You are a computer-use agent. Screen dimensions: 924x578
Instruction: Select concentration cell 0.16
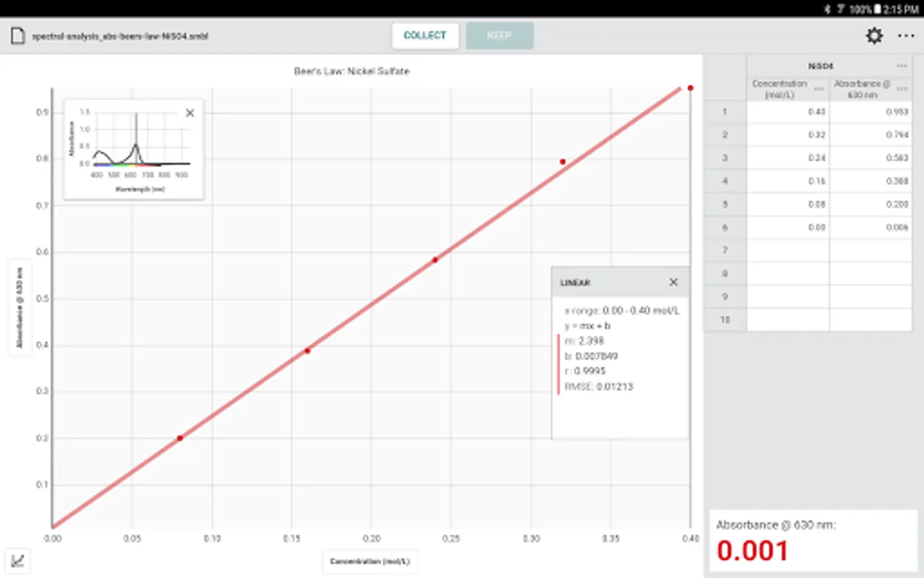click(788, 181)
